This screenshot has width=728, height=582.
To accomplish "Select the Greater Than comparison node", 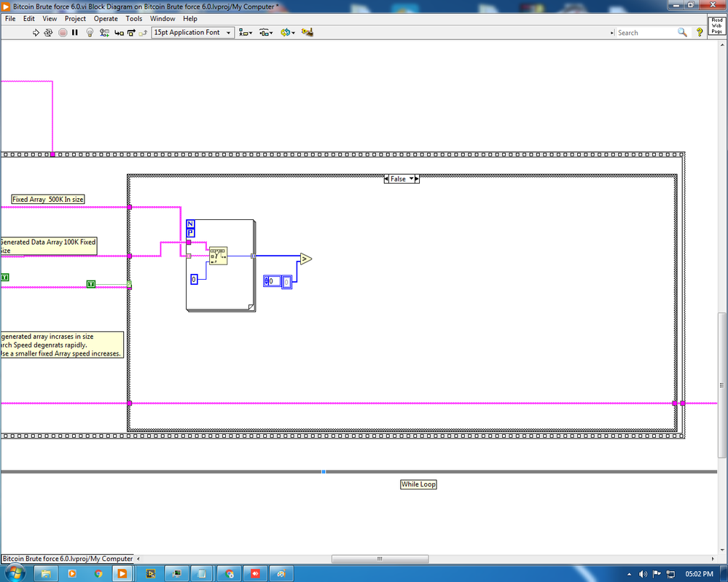I will pyautogui.click(x=305, y=259).
